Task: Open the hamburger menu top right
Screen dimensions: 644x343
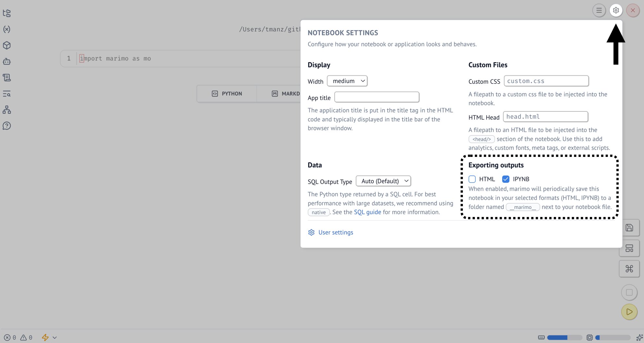Action: point(599,10)
